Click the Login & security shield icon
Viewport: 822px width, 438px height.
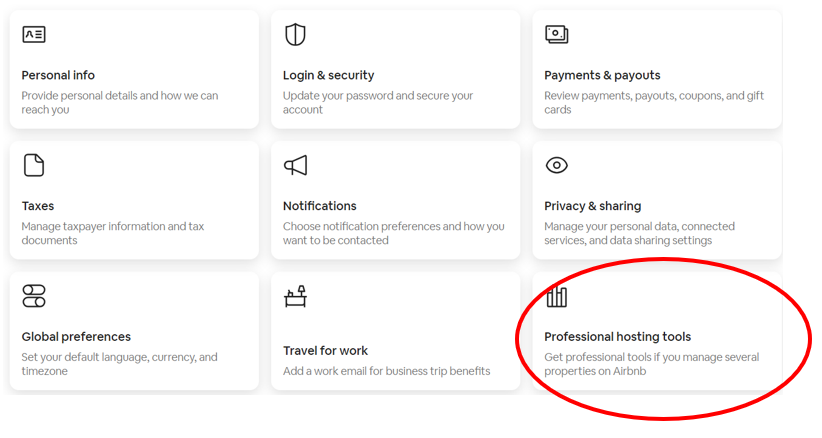[x=295, y=35]
